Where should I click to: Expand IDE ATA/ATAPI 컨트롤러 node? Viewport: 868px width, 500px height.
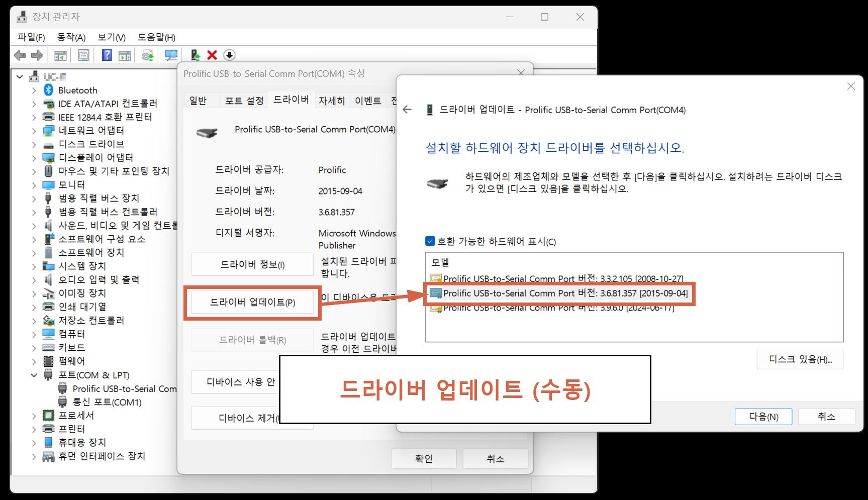34,104
